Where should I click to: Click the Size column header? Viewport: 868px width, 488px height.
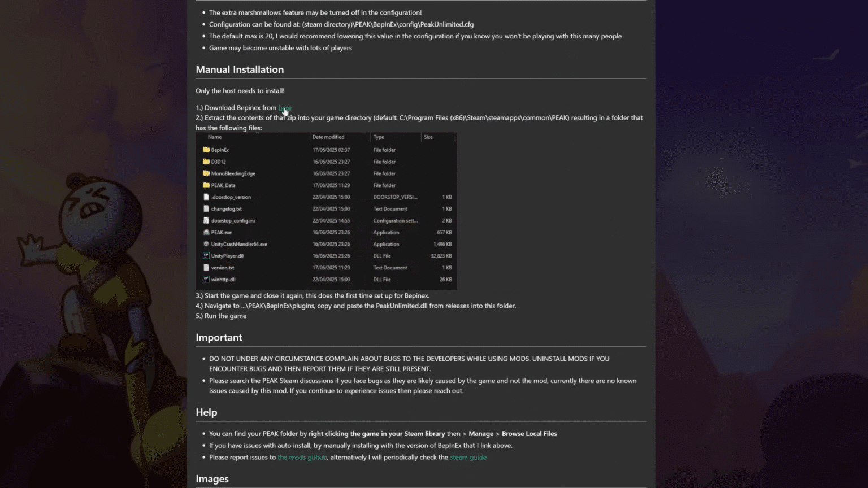[x=428, y=137]
